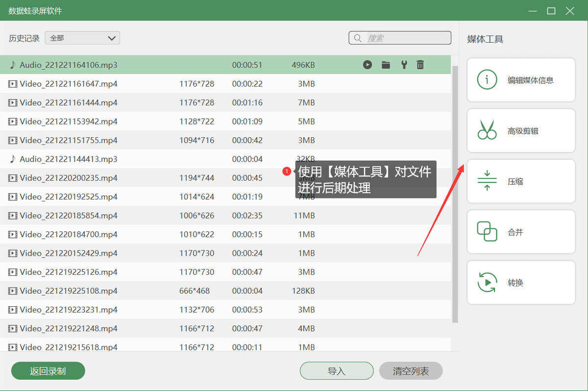Viewport: 588px width, 391px height.
Task: Select file name Video_221220184700.mp4
Action: 69,234
